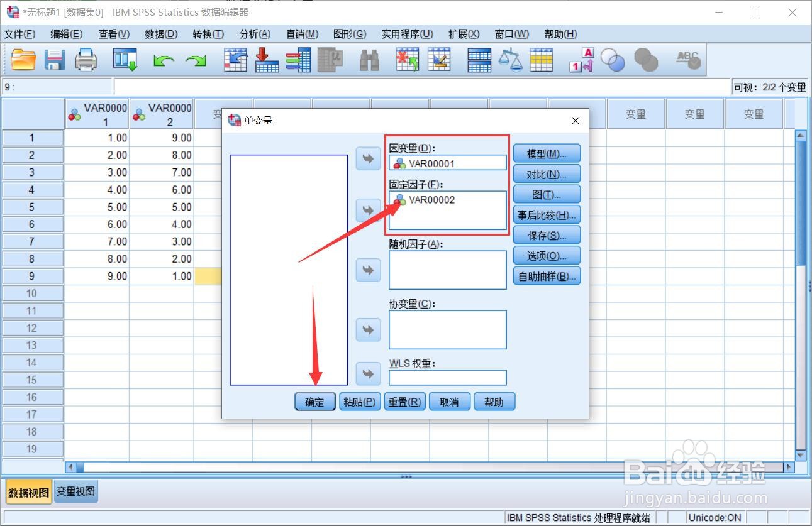Click the 保存(S)... button

[547, 235]
